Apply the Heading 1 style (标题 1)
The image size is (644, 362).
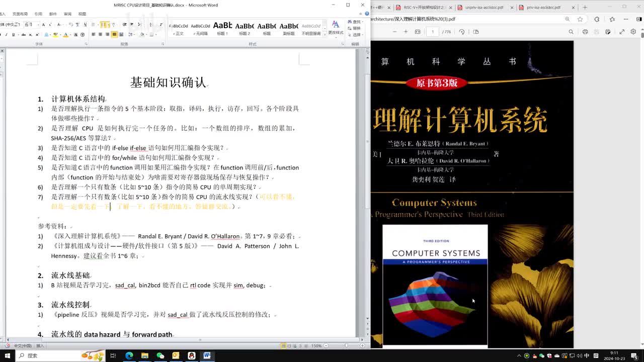click(222, 28)
